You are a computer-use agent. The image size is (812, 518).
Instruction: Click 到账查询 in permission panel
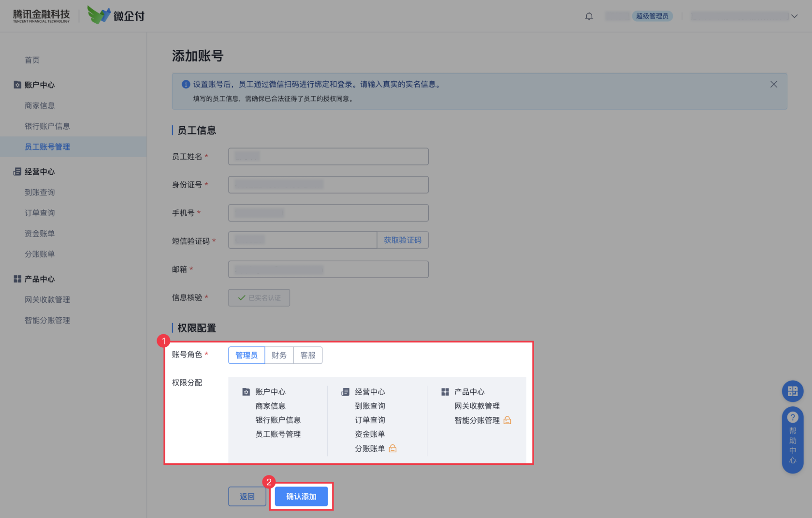pyautogui.click(x=370, y=406)
